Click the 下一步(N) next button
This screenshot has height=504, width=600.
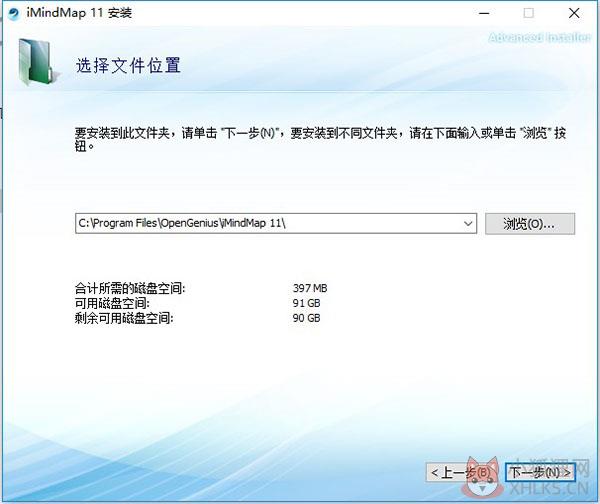click(x=540, y=473)
